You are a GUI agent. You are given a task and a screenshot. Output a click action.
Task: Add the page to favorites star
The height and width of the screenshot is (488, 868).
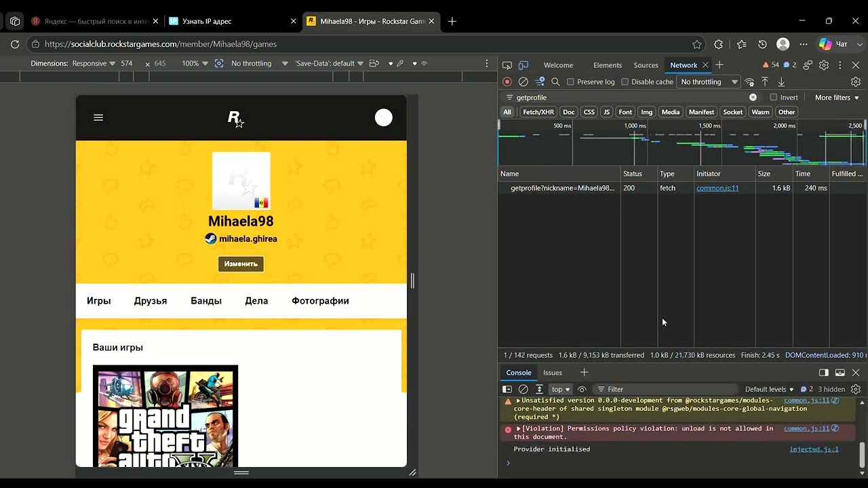click(x=697, y=44)
